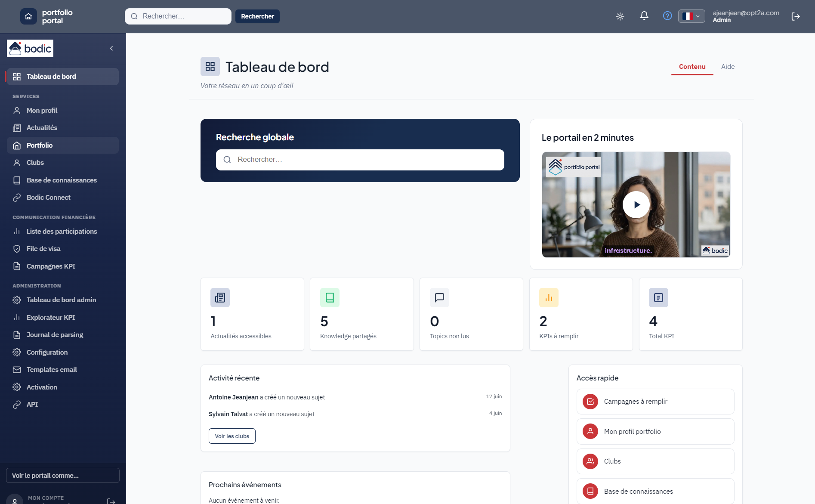Click the Recherche globale search field
This screenshot has height=504, width=815.
pyautogui.click(x=360, y=160)
